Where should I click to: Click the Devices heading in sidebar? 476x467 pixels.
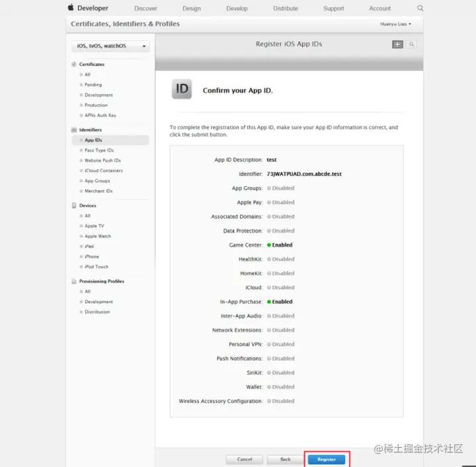click(87, 205)
